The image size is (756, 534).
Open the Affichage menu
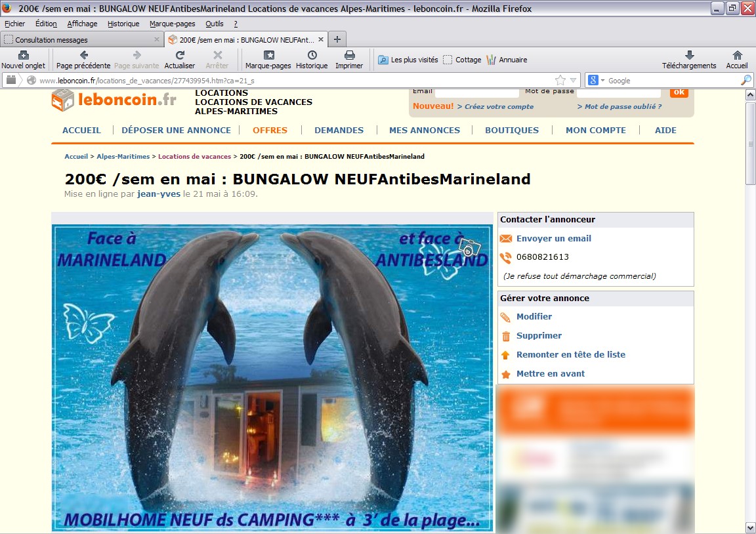point(83,24)
